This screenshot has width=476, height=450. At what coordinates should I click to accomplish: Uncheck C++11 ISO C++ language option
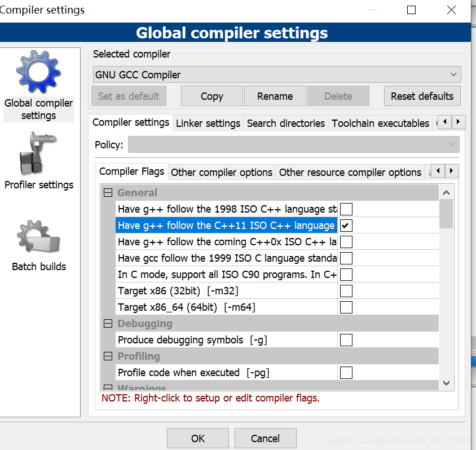346,226
